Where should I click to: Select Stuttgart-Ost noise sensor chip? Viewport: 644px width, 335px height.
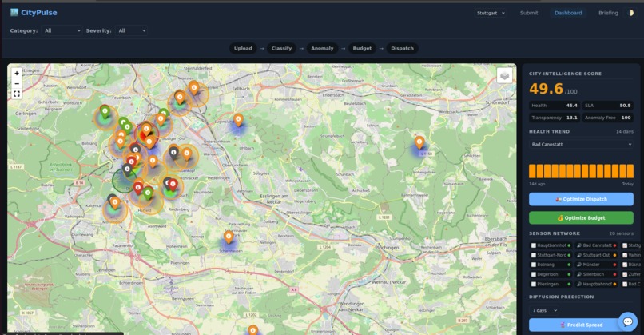coord(596,255)
